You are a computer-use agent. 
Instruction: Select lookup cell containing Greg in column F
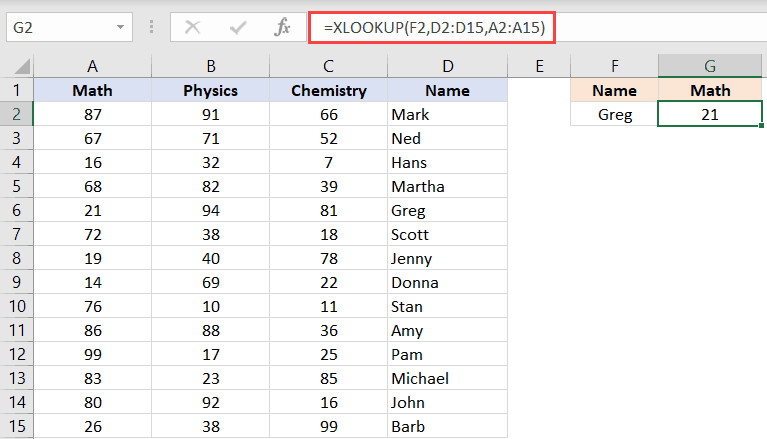pos(614,115)
